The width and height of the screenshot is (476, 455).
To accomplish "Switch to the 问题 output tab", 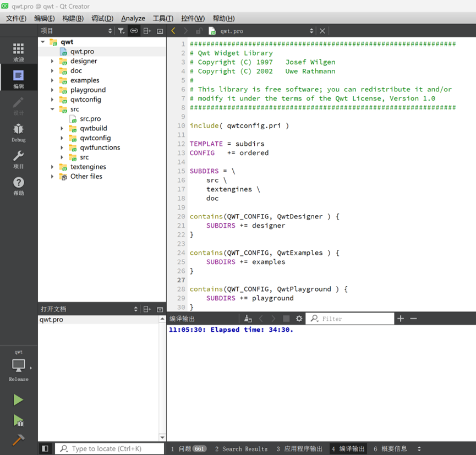I will [188, 448].
